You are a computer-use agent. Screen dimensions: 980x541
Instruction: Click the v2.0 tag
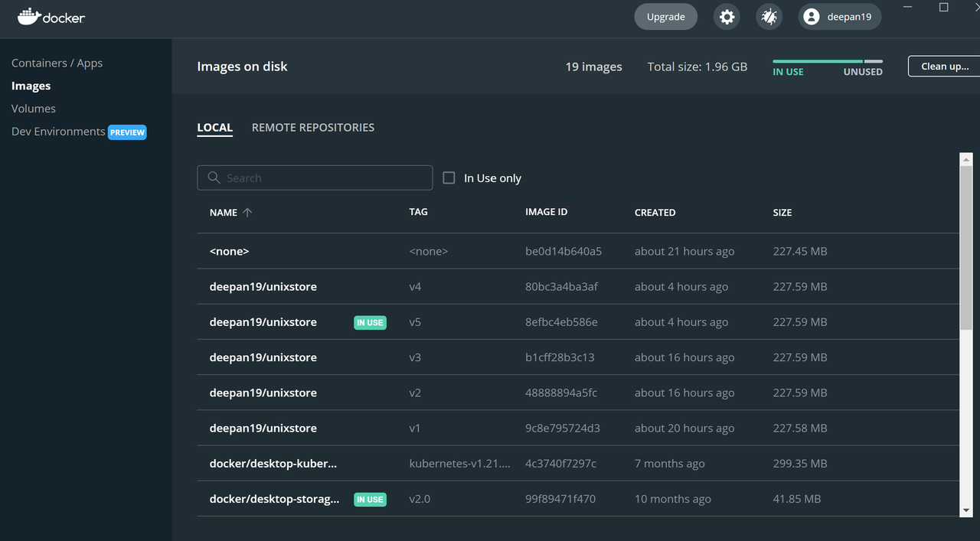tap(420, 499)
